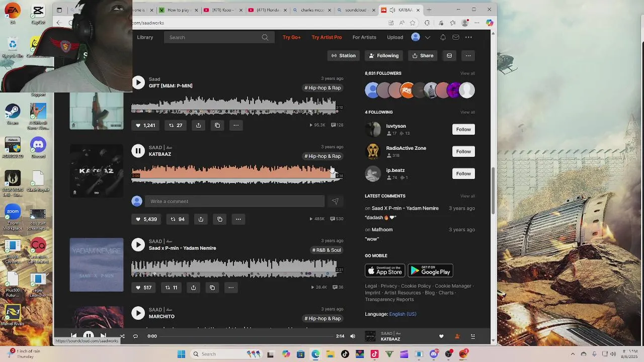Screen dimensions: 644x362
Task: Open the Library tab
Action: click(x=145, y=37)
